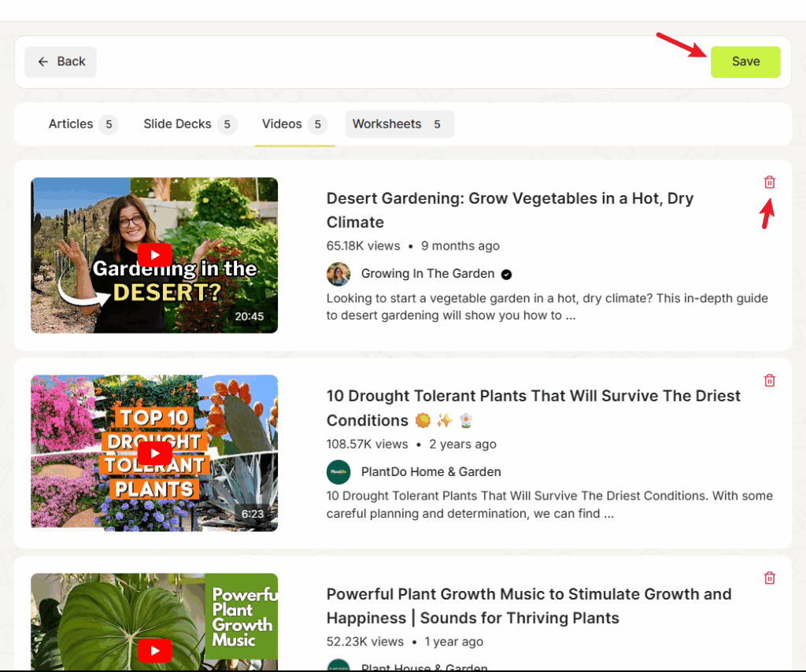The image size is (806, 672).
Task: Click the 10 Drought Tolerant Plants description
Action: [549, 504]
